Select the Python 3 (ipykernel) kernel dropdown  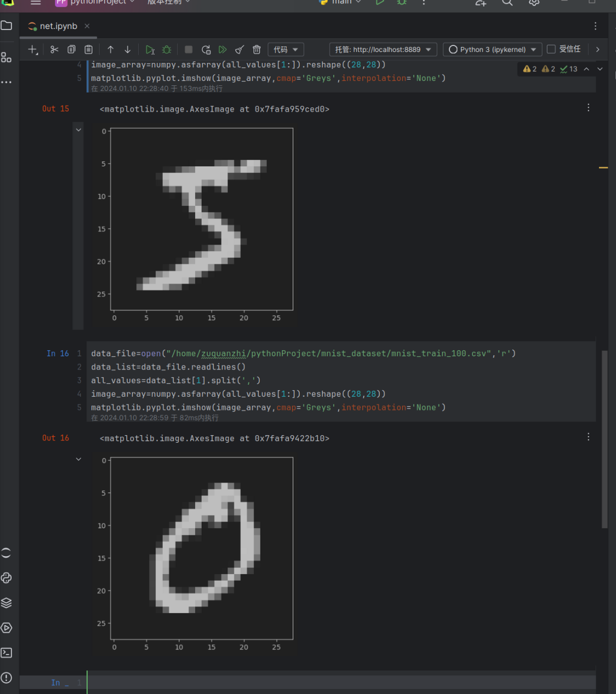click(492, 50)
